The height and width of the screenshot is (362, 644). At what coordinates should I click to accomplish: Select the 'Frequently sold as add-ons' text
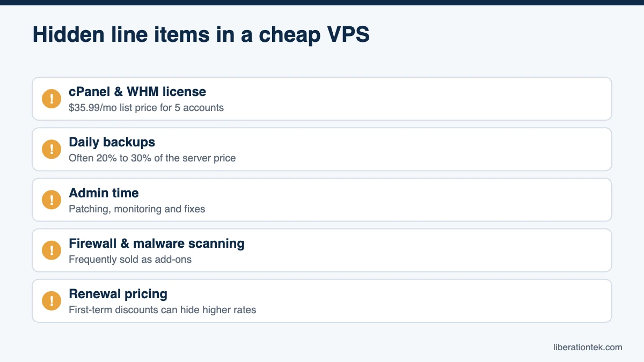[x=130, y=259]
